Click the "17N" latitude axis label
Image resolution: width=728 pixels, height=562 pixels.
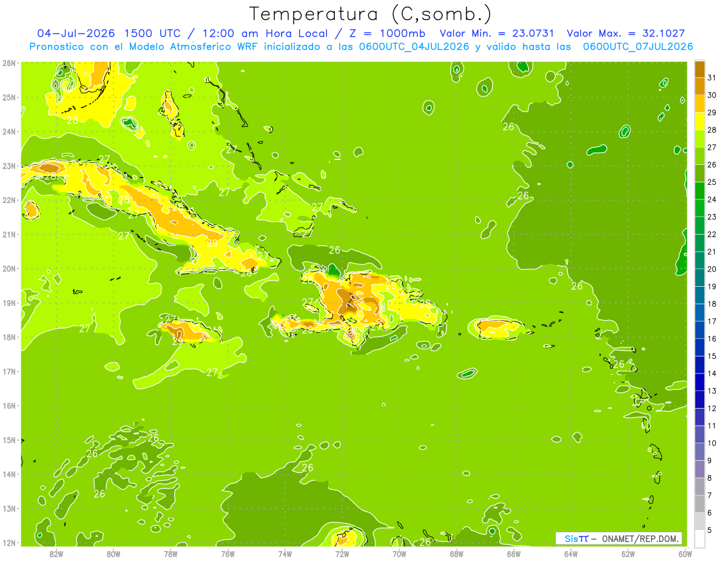point(9,372)
